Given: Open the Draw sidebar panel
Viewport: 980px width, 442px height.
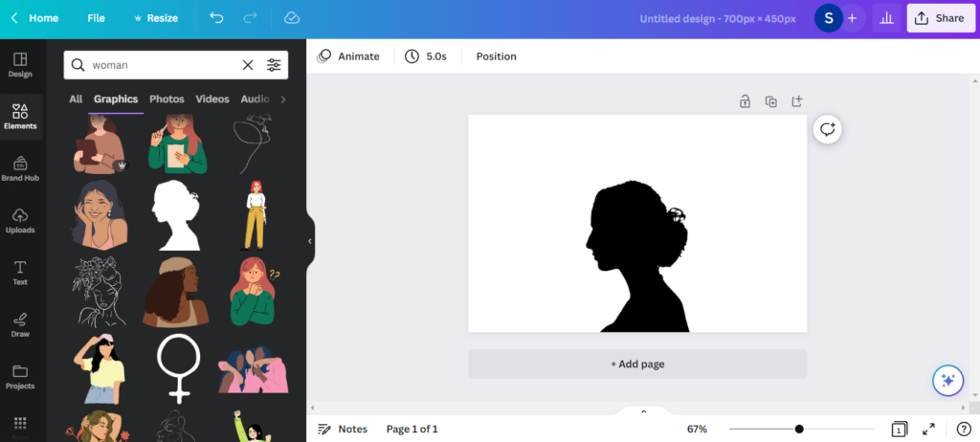Looking at the screenshot, I should pyautogui.click(x=20, y=325).
